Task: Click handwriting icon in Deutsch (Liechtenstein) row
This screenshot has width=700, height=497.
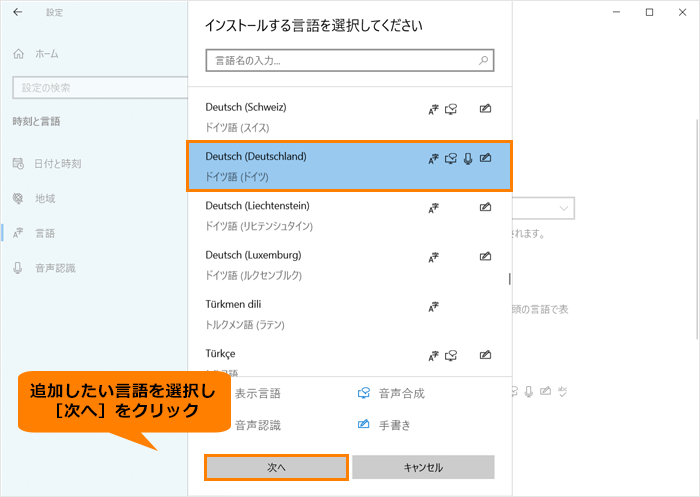Action: click(x=485, y=207)
